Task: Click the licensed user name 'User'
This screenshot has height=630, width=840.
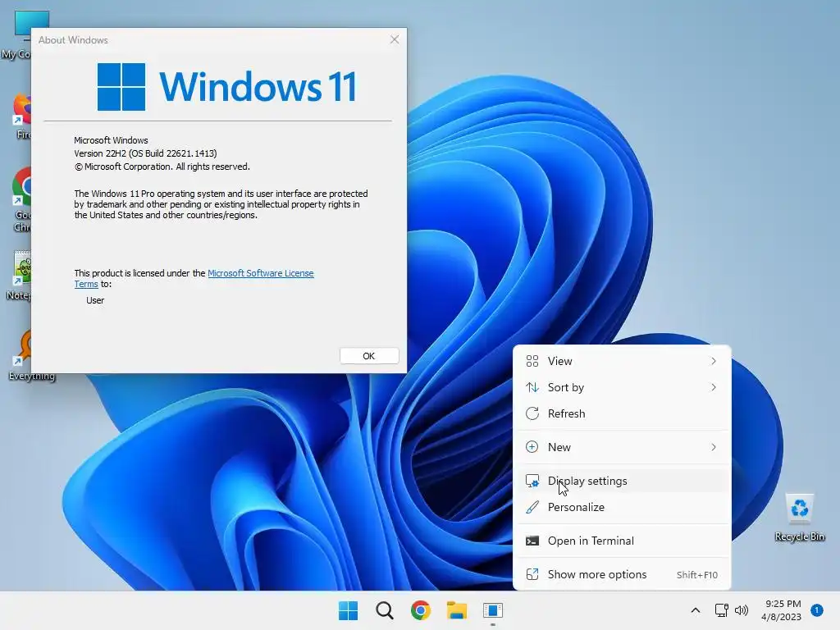Action: click(95, 300)
